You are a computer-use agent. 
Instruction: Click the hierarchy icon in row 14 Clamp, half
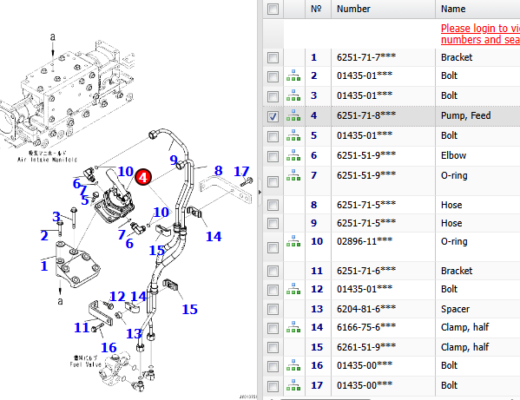[293, 327]
